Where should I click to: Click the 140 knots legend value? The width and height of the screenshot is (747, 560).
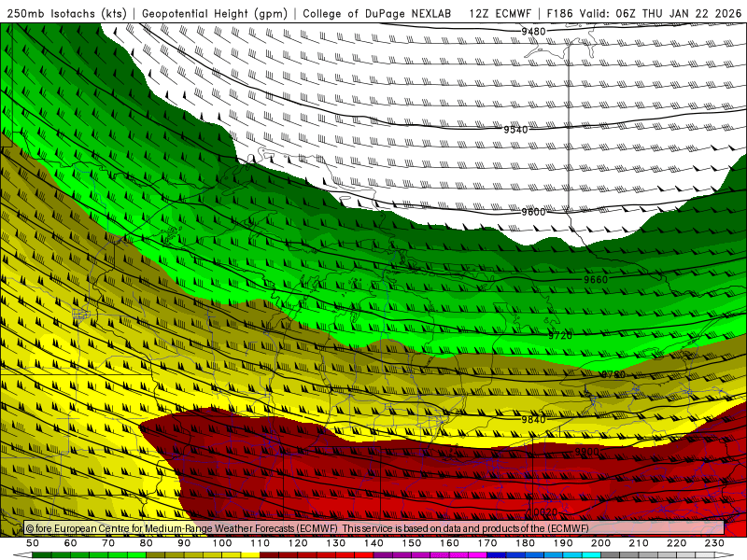[373, 543]
